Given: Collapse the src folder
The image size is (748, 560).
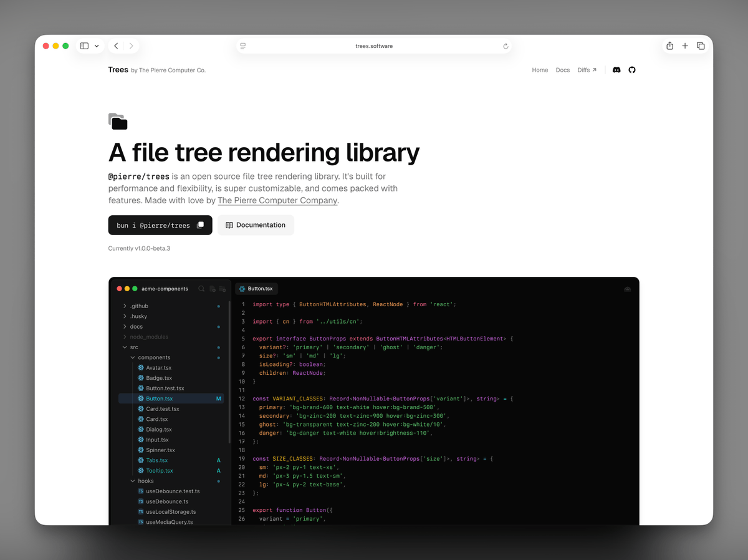Looking at the screenshot, I should coord(125,347).
